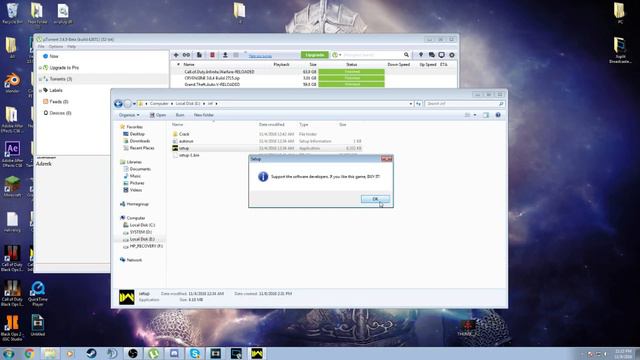This screenshot has height=360, width=640.
Task: Open Recent Places in Explorer Favorites
Action: (x=142, y=148)
